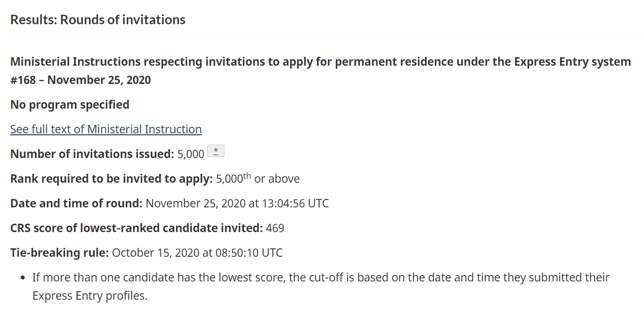Open the footnote asterisk beside 5,000

pyautogui.click(x=215, y=151)
